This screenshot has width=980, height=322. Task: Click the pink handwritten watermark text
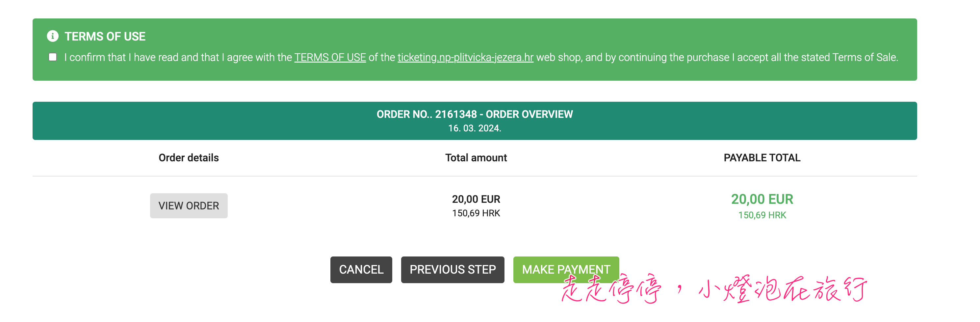pos(714,288)
